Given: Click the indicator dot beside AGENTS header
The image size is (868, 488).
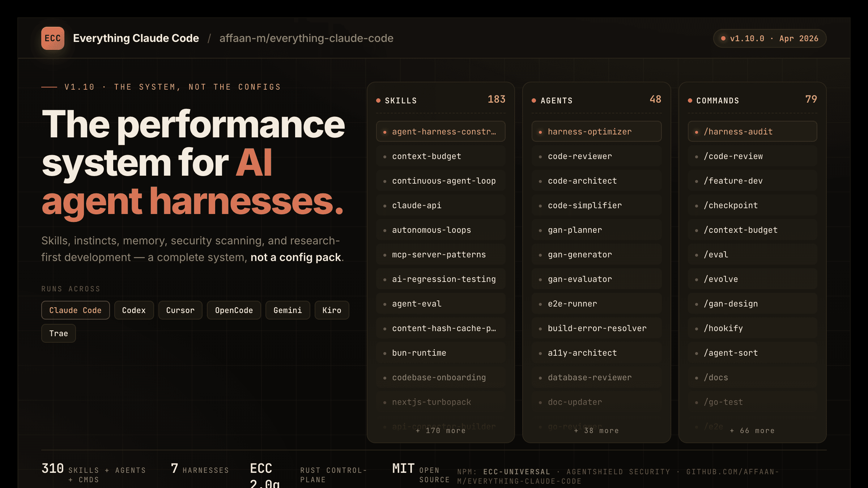Looking at the screenshot, I should tap(534, 101).
